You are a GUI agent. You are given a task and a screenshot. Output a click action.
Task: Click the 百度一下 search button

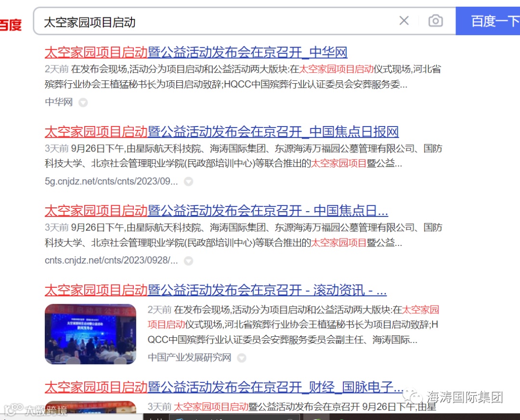coord(488,21)
